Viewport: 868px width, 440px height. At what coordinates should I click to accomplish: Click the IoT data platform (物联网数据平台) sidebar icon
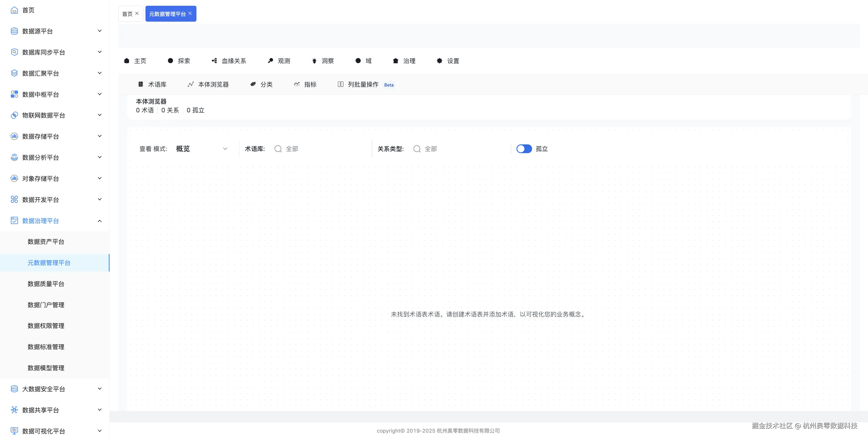[x=14, y=115]
